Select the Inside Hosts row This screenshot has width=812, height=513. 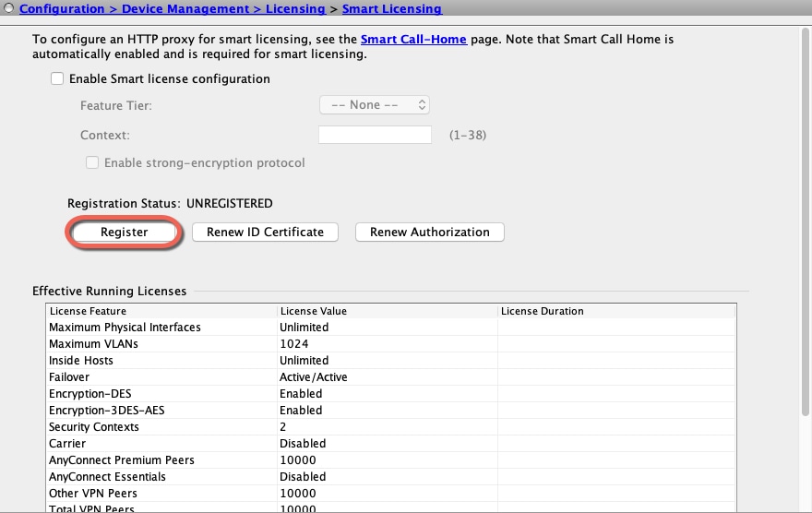391,360
